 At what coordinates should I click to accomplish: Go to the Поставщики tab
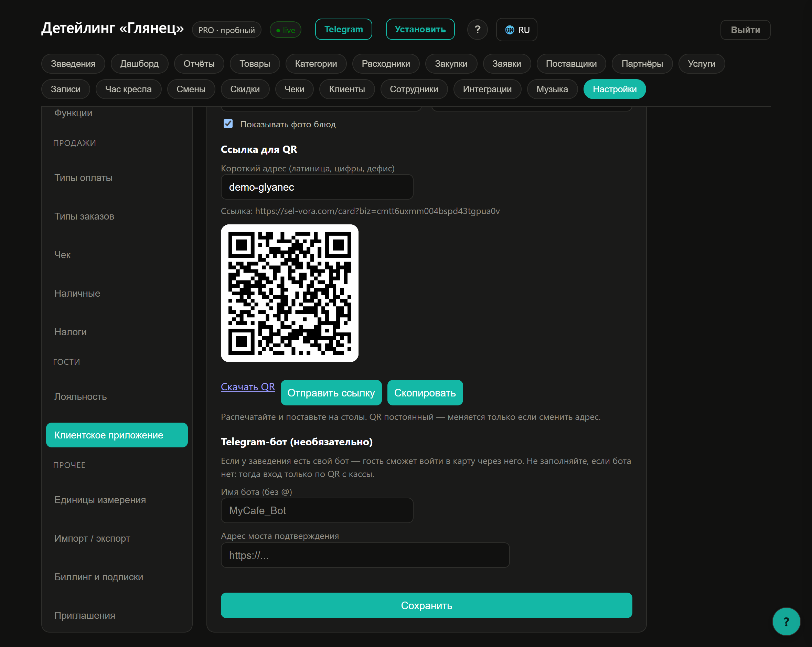[x=571, y=64]
